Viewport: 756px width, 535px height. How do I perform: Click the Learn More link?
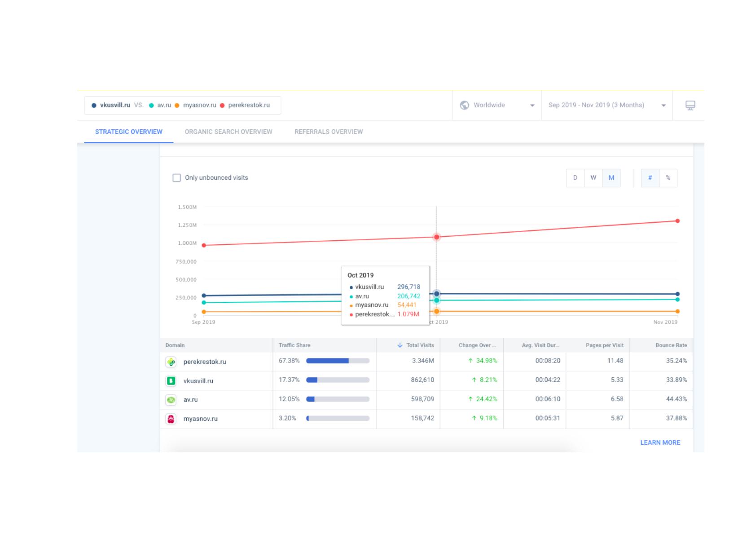point(660,442)
